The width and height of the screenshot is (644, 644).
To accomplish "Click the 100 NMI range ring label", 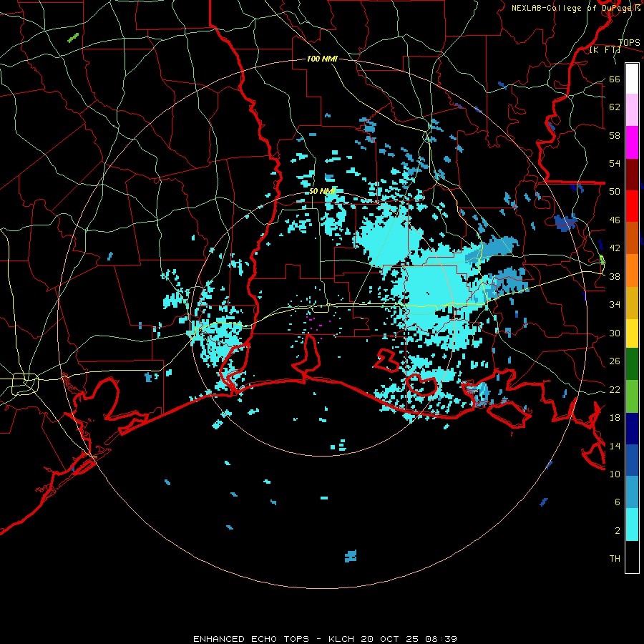I will 322,59.
